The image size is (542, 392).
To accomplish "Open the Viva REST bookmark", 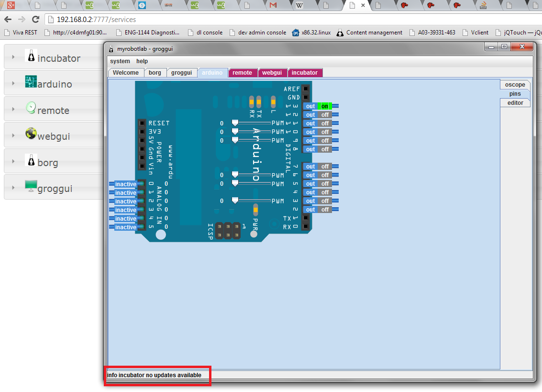I will pos(21,33).
